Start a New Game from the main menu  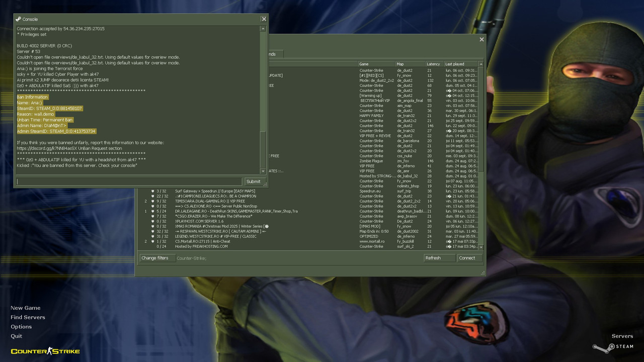[26, 308]
